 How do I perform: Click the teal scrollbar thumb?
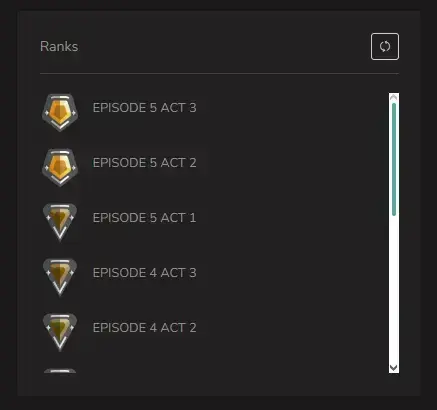coord(394,159)
